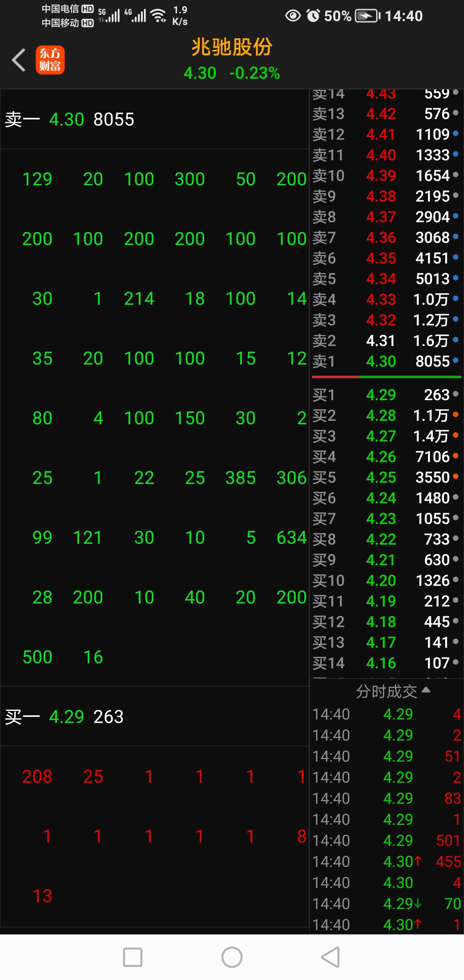Tap the buy queue order 13

(43, 896)
